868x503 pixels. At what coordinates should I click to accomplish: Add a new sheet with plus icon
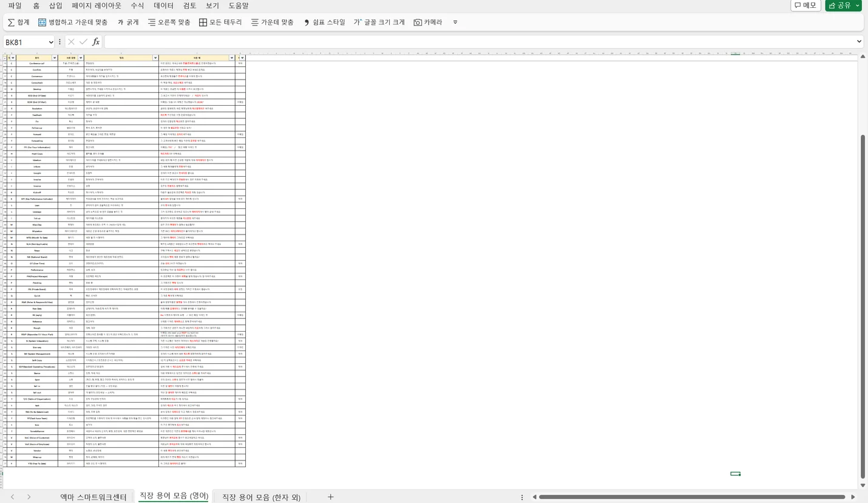tap(330, 497)
